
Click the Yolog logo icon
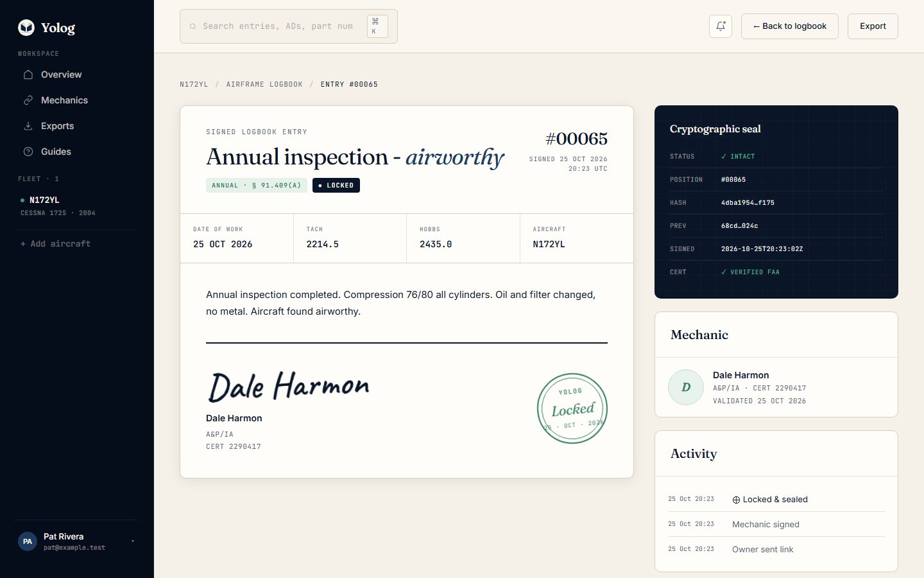(x=26, y=27)
